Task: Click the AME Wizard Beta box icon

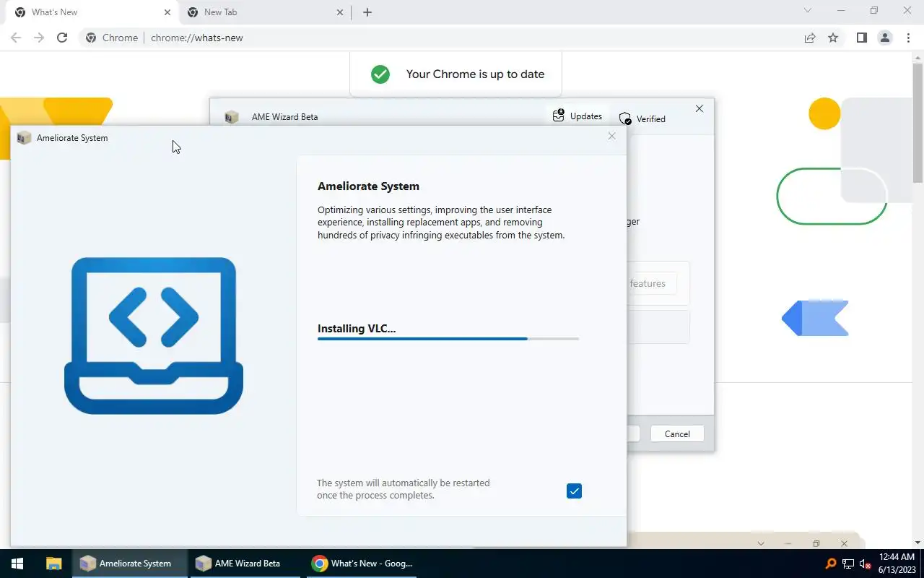Action: coord(231,117)
